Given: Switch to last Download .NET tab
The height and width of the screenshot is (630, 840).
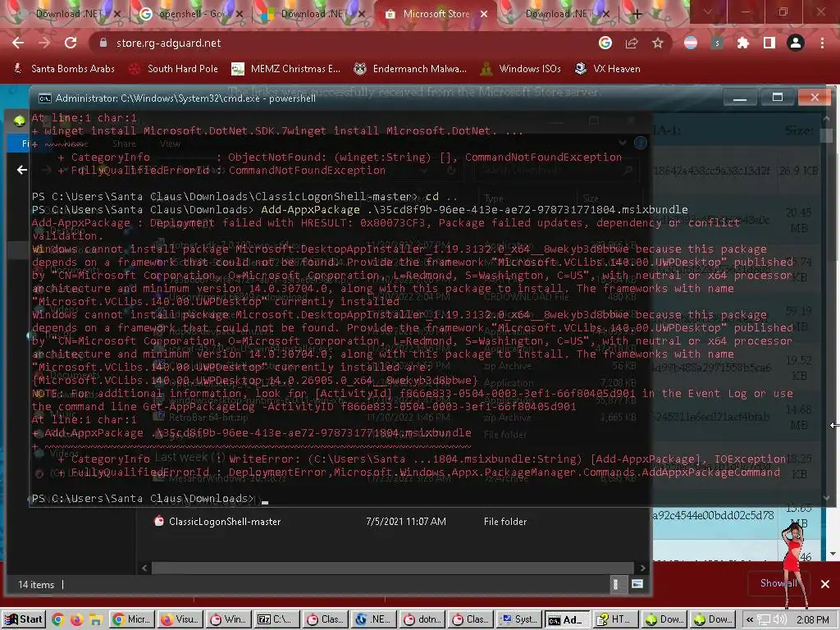Looking at the screenshot, I should click(x=557, y=14).
